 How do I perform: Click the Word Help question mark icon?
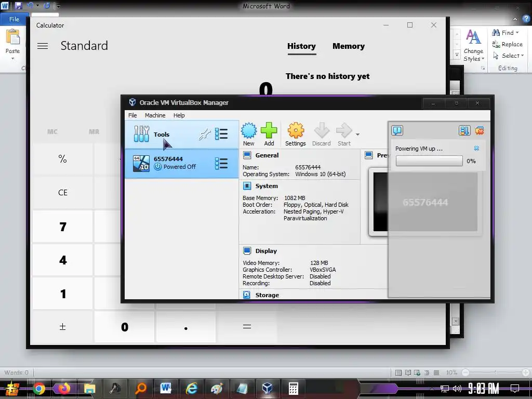click(526, 19)
